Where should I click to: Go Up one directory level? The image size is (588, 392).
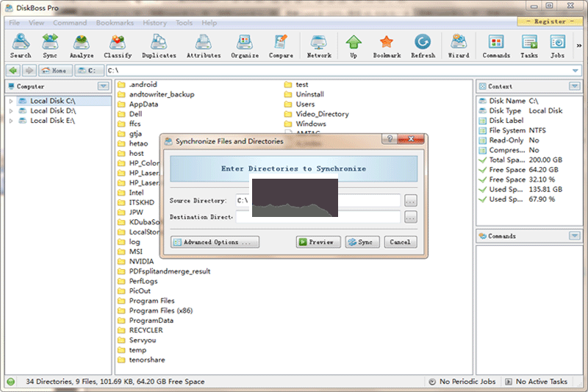354,46
